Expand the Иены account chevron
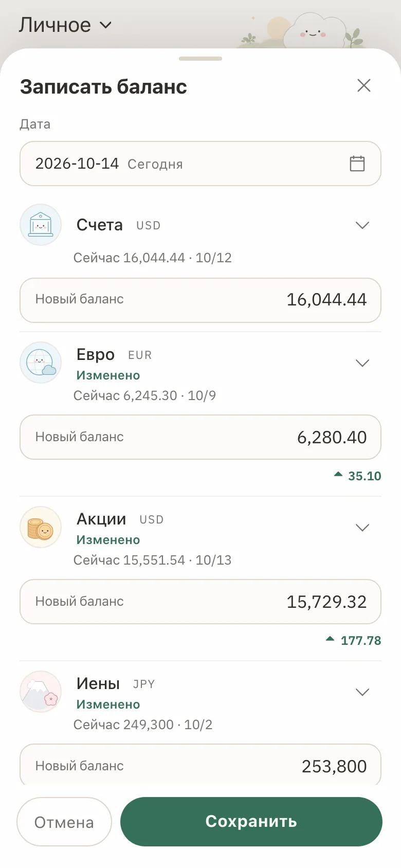The width and height of the screenshot is (401, 868). pyautogui.click(x=362, y=692)
